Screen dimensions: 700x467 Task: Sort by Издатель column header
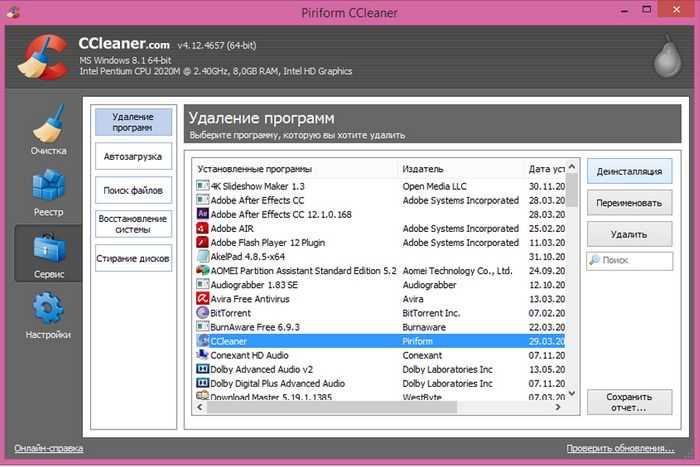461,169
